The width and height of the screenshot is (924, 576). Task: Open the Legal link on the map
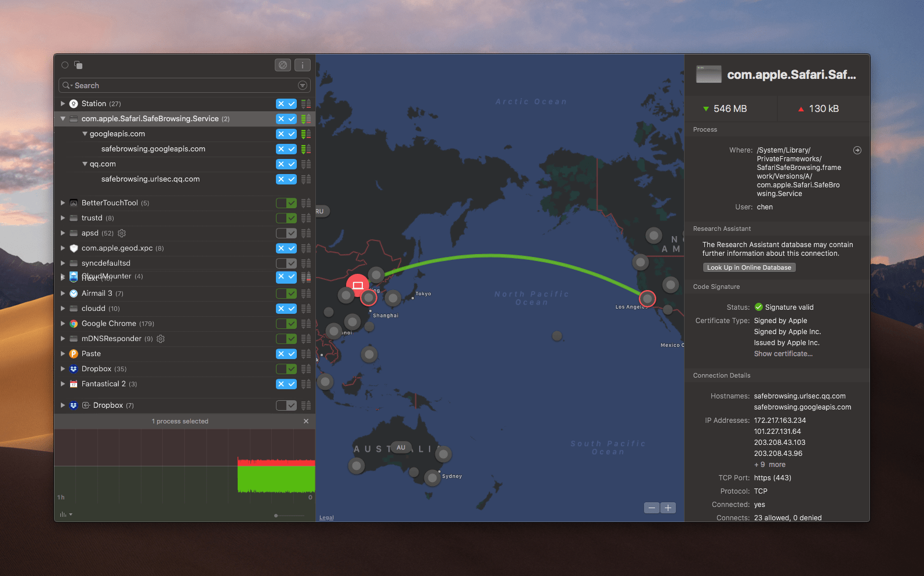click(326, 517)
